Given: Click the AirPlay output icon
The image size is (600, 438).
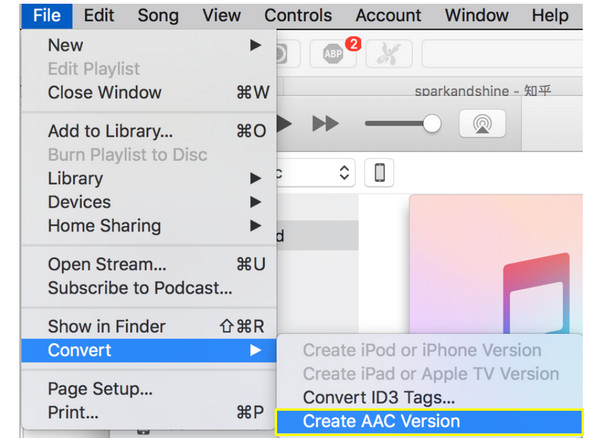Looking at the screenshot, I should pos(482,124).
